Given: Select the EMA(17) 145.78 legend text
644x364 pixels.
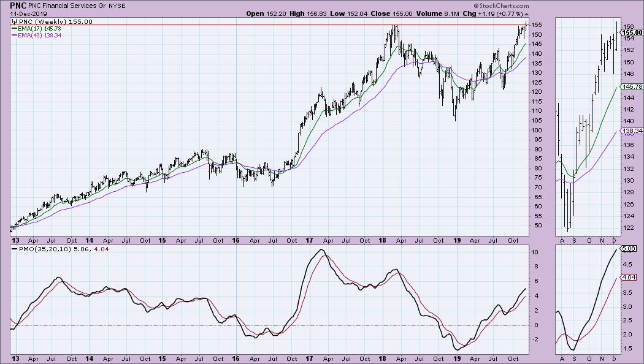Looking at the screenshot, I should pyautogui.click(x=39, y=29).
